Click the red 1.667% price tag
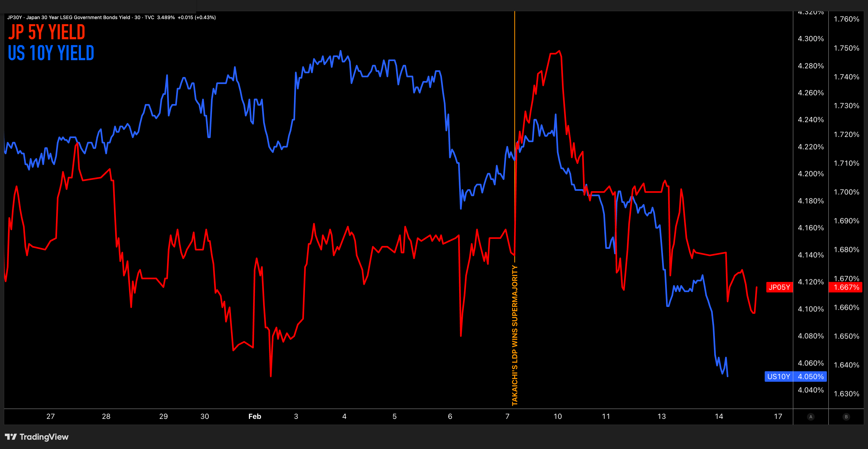Image resolution: width=868 pixels, height=449 pixels. [x=845, y=287]
